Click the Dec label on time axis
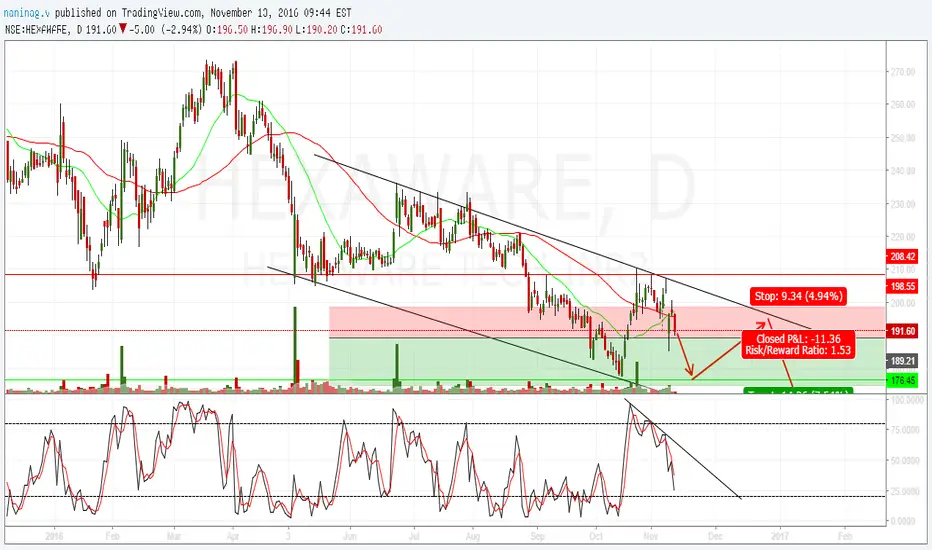This screenshot has width=932, height=550. click(715, 536)
